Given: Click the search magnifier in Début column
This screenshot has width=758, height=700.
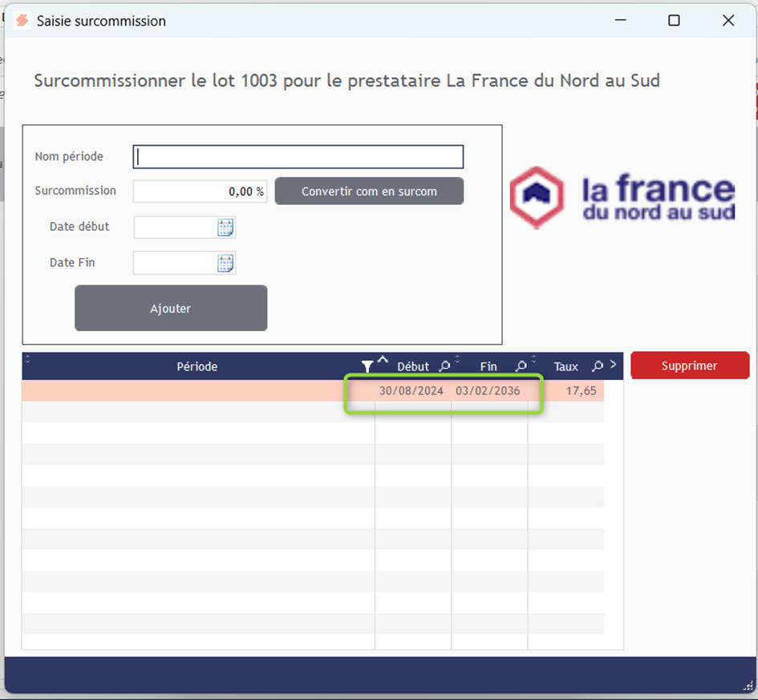Looking at the screenshot, I should click(444, 366).
